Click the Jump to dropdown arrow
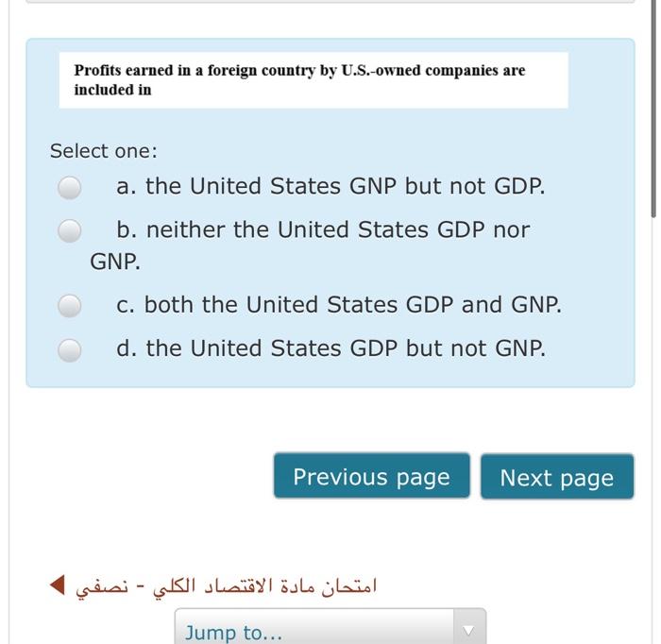This screenshot has width=661, height=644. tap(468, 630)
